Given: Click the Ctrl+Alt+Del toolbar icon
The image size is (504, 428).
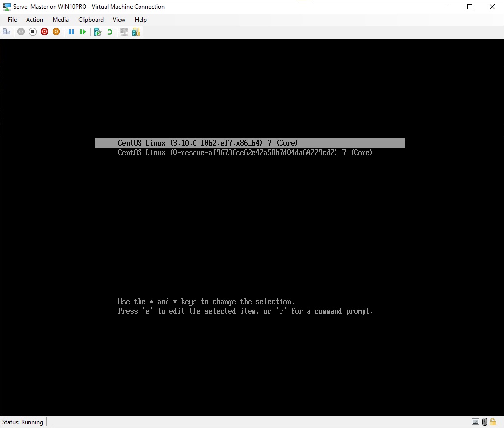Looking at the screenshot, I should point(7,32).
